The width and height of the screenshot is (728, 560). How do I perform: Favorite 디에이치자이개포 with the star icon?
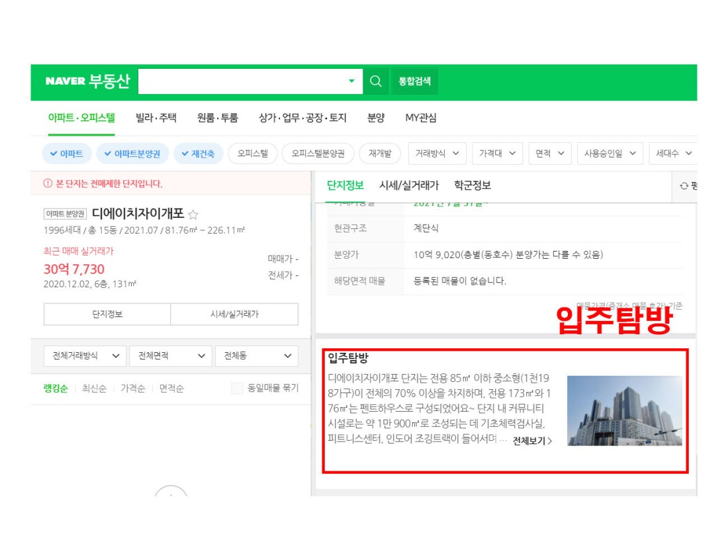(x=193, y=214)
